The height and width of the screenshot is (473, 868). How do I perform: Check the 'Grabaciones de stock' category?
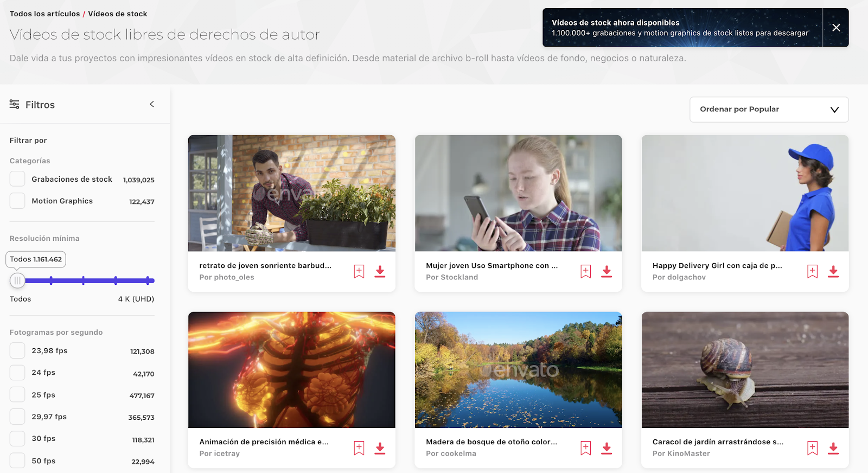(x=17, y=179)
